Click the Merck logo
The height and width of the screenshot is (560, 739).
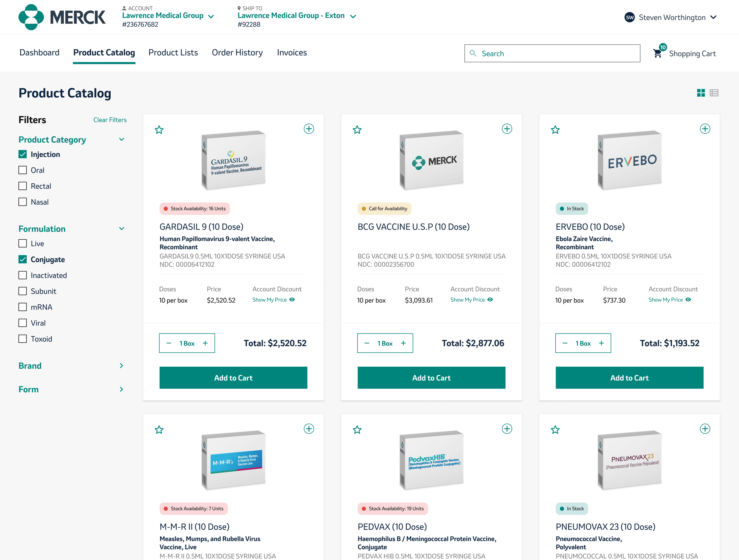pyautogui.click(x=62, y=17)
